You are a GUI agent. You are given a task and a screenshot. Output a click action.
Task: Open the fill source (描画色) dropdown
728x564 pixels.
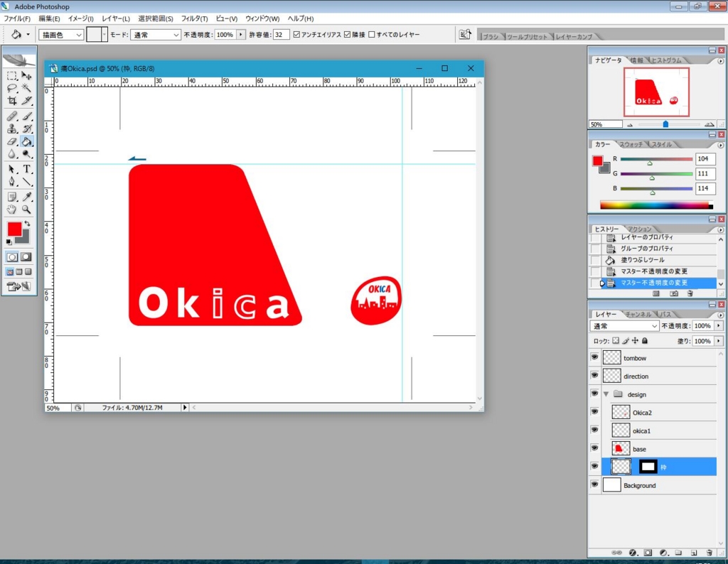[61, 35]
